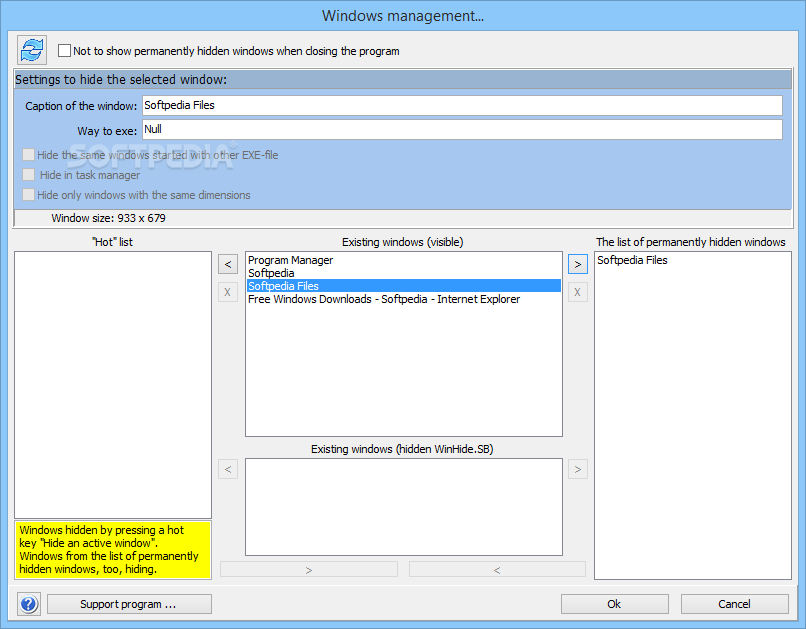806x629 pixels.
Task: Select 'Softpedia' entry in visible windows list
Action: 404,273
